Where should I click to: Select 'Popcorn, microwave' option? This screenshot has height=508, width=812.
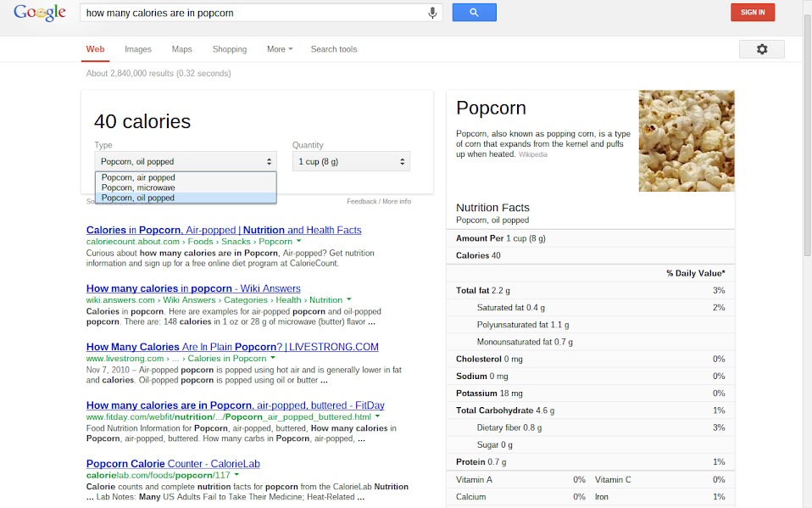click(186, 187)
